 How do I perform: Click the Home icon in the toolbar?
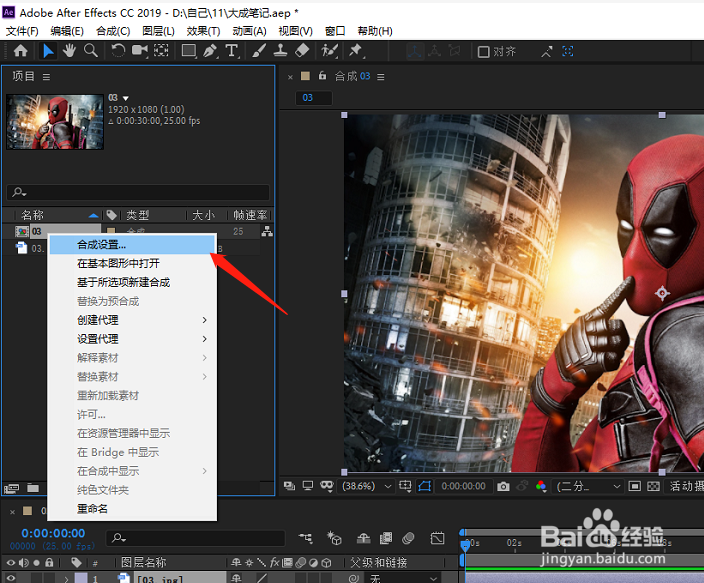[x=21, y=51]
